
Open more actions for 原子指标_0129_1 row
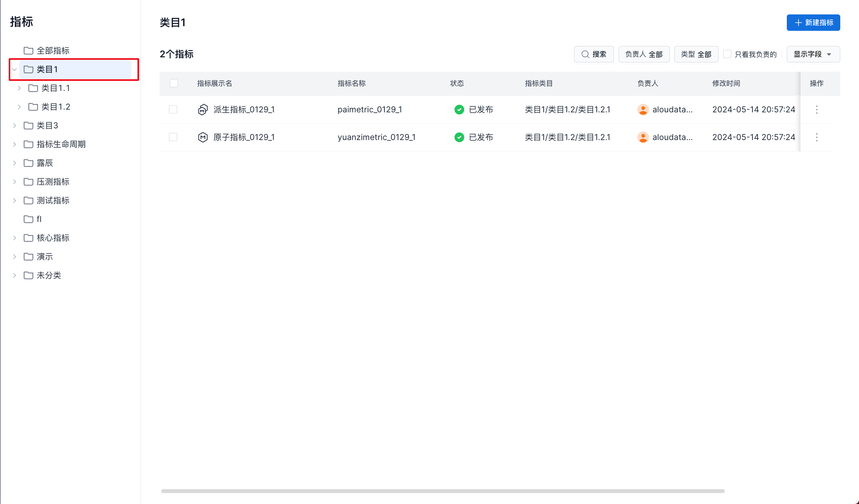click(x=816, y=137)
